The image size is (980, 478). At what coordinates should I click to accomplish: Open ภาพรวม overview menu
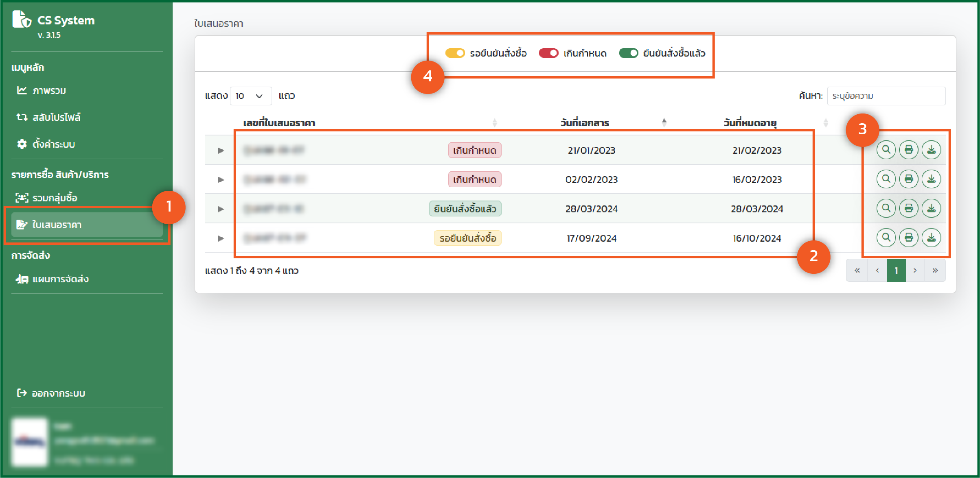pyautogui.click(x=49, y=90)
